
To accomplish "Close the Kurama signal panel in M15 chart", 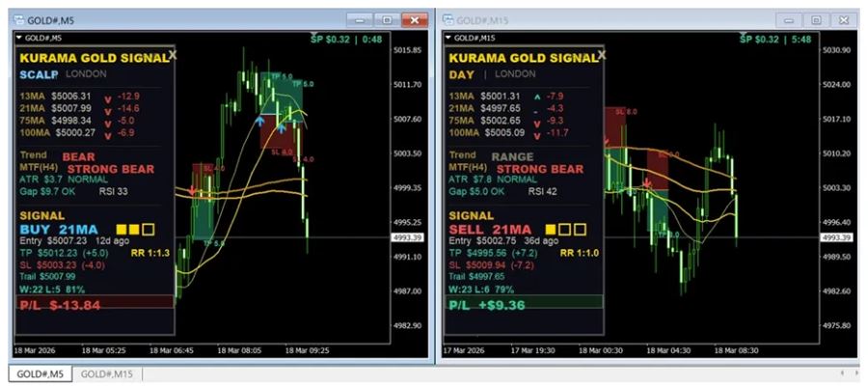I will click(602, 55).
